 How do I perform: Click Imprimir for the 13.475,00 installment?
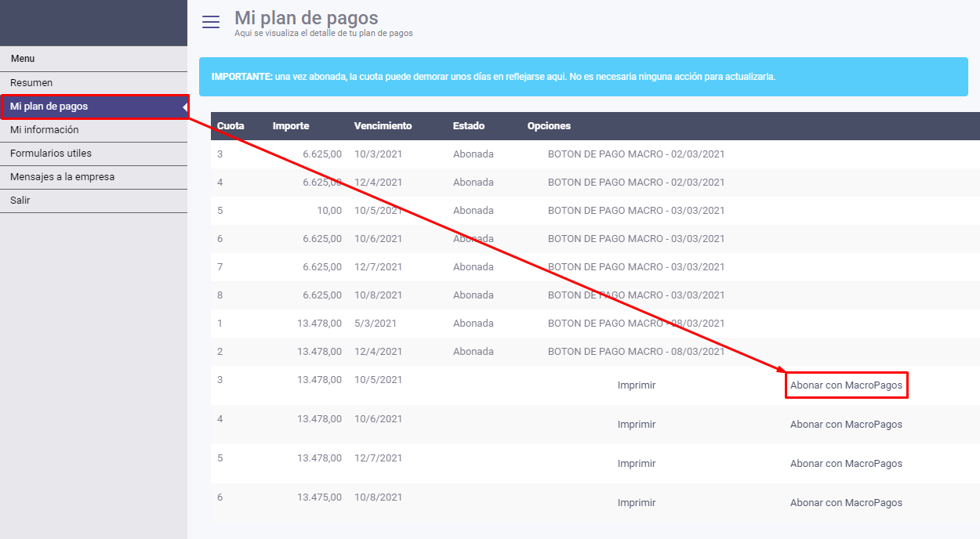click(x=637, y=503)
